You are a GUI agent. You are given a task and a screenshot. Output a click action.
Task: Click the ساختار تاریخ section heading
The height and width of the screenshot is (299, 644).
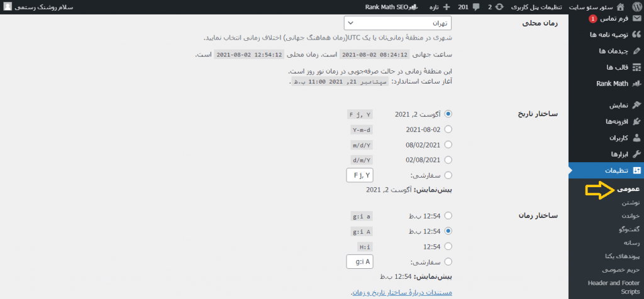point(538,114)
